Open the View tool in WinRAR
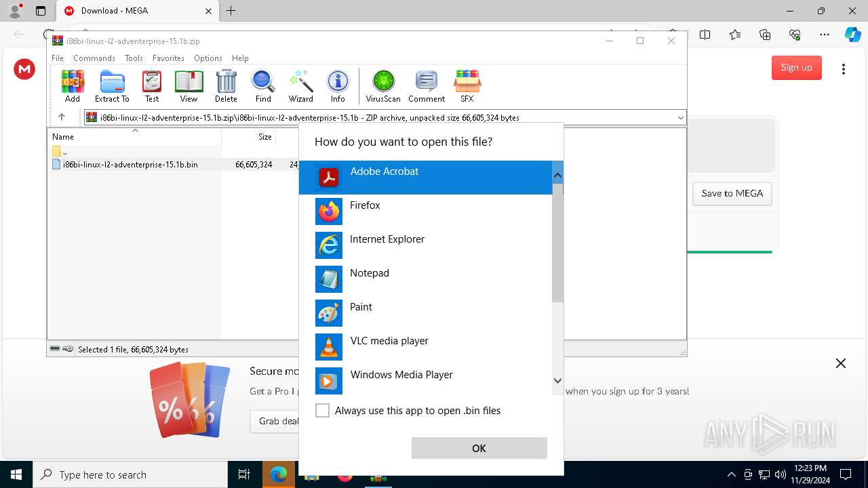Viewport: 868px width, 488px height. (x=189, y=86)
